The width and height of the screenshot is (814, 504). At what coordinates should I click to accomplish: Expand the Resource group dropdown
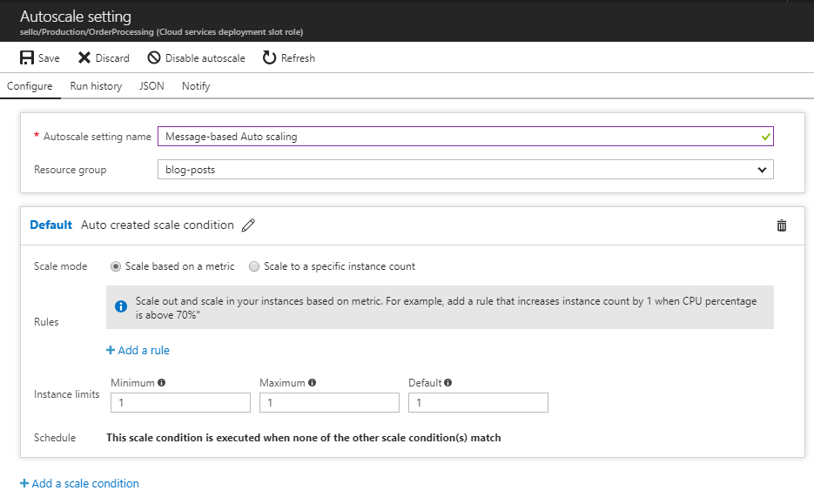tap(466, 170)
